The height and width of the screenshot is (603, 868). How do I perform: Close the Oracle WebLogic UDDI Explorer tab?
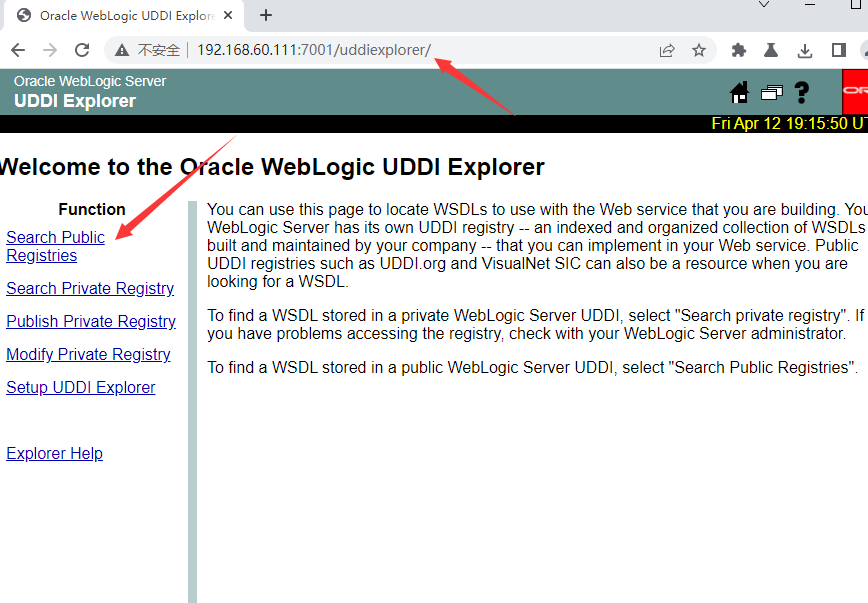point(228,16)
